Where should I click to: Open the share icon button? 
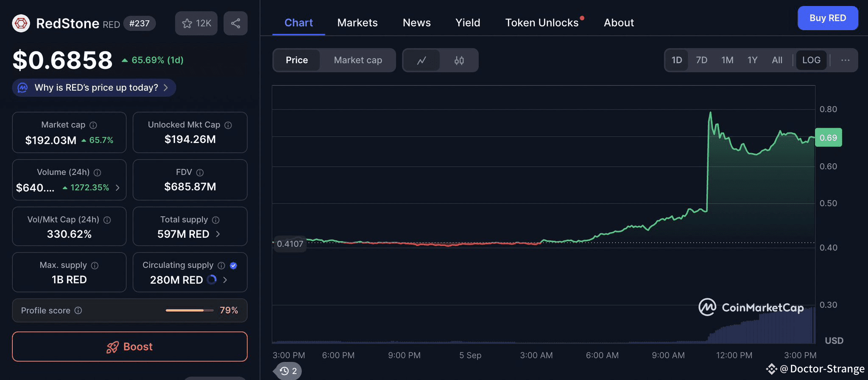[236, 23]
